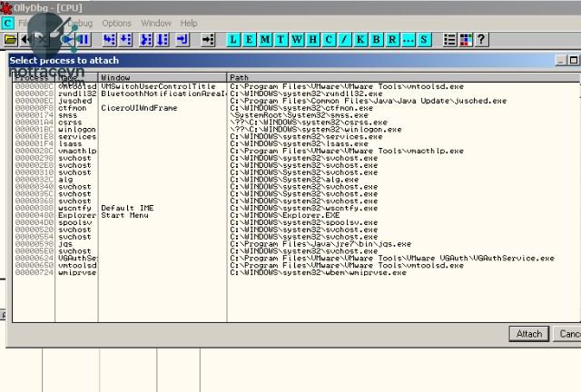Open Executable modules with E icon
Screen dimensions: 581x392
pyautogui.click(x=249, y=40)
